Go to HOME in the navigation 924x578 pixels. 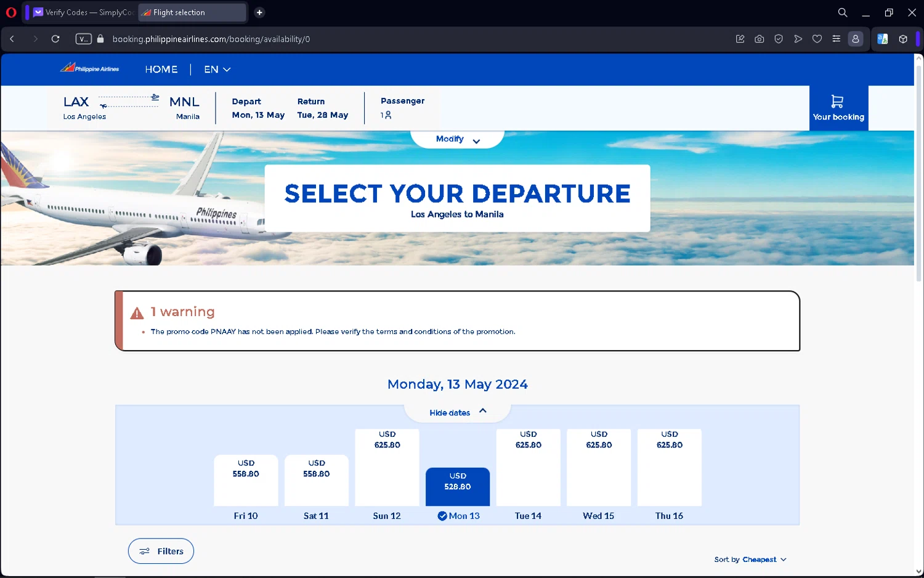pyautogui.click(x=161, y=70)
